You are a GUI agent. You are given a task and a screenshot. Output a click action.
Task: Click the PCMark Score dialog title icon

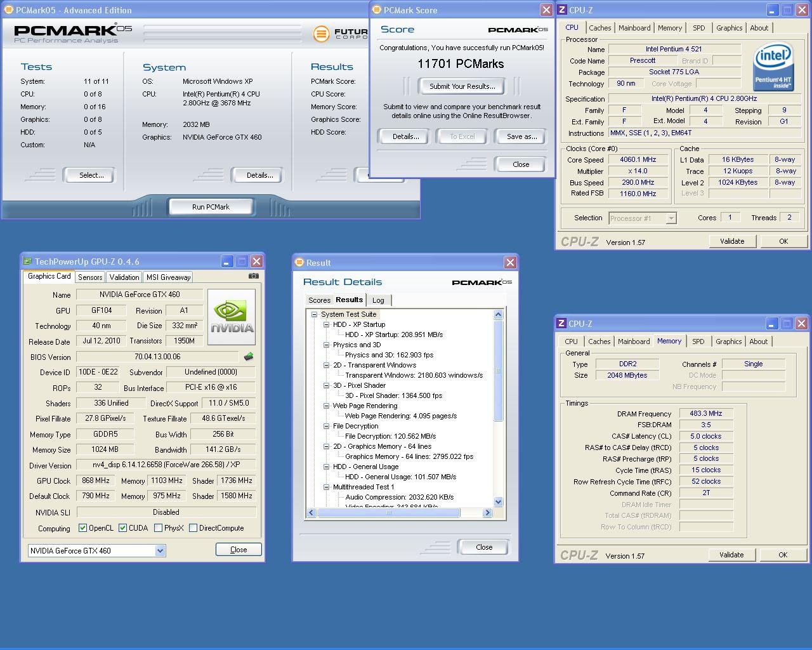click(x=376, y=10)
